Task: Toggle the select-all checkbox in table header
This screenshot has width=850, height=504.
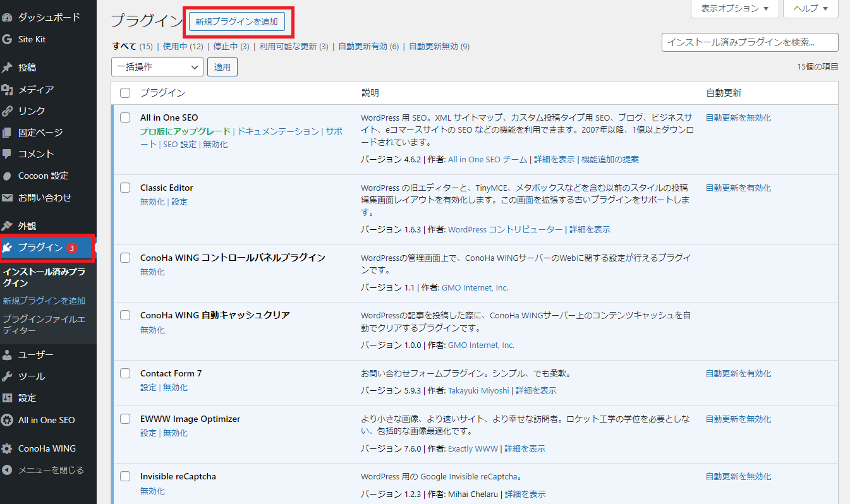Action: [125, 93]
